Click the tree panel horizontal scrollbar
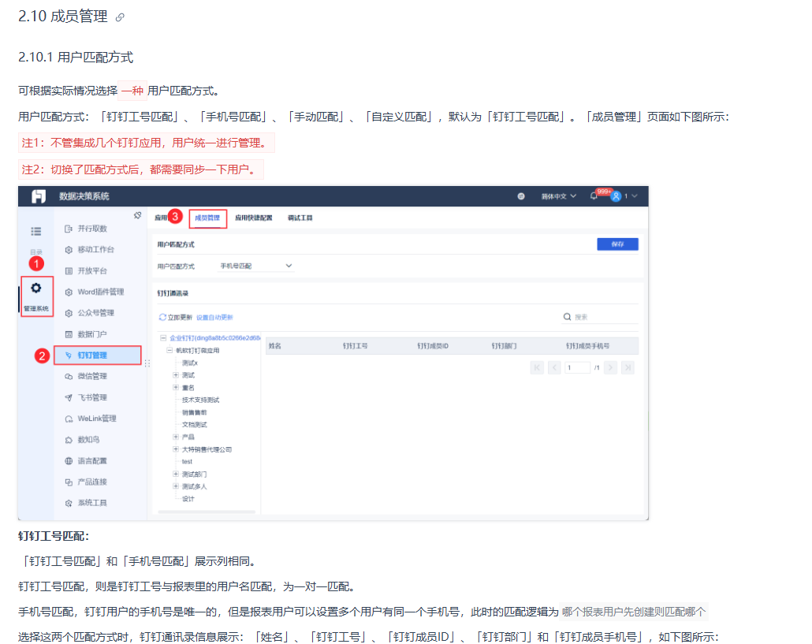The height and width of the screenshot is (644, 812). click(206, 512)
